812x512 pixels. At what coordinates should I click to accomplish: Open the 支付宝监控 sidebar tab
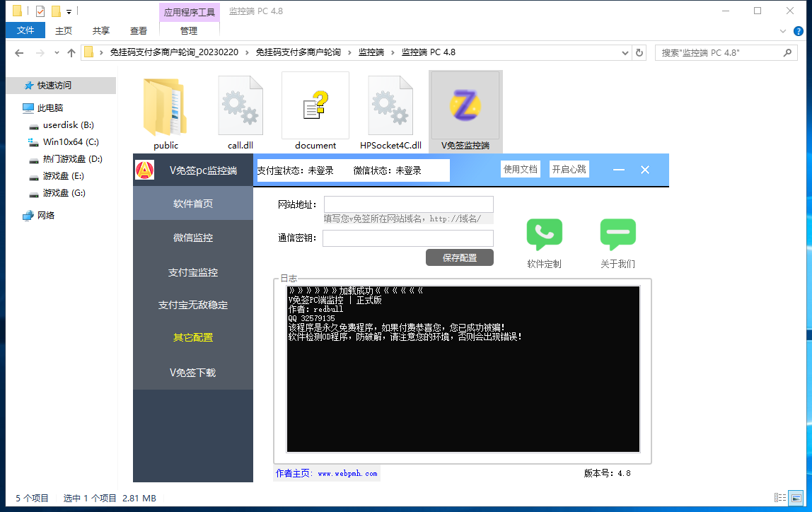pos(193,272)
